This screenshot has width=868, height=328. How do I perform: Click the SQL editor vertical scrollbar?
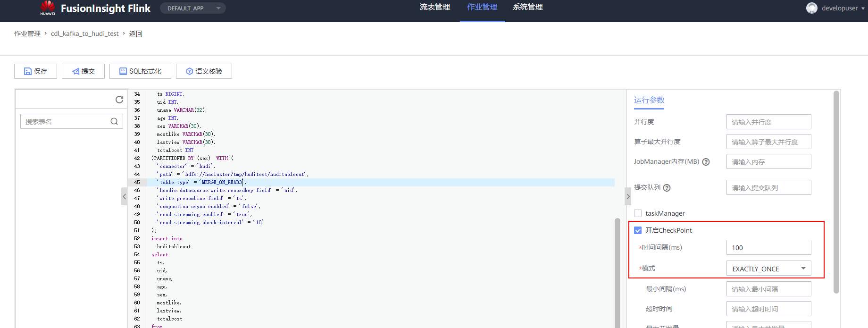click(x=618, y=273)
